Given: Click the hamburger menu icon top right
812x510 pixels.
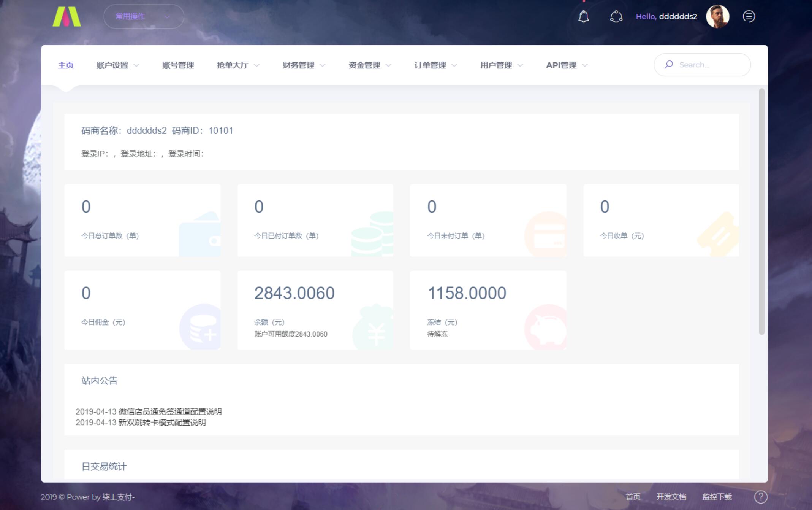Looking at the screenshot, I should tap(749, 16).
